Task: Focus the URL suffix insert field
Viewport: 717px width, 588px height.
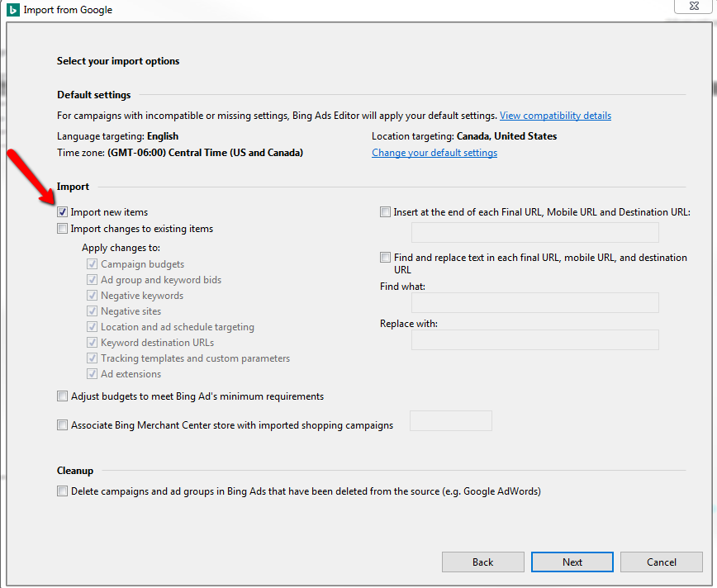Action: pos(535,233)
